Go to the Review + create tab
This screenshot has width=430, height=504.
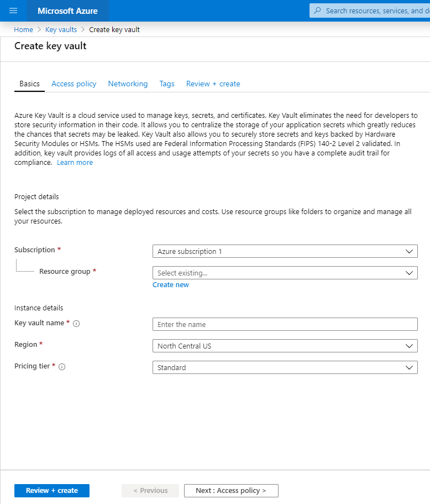(x=213, y=84)
